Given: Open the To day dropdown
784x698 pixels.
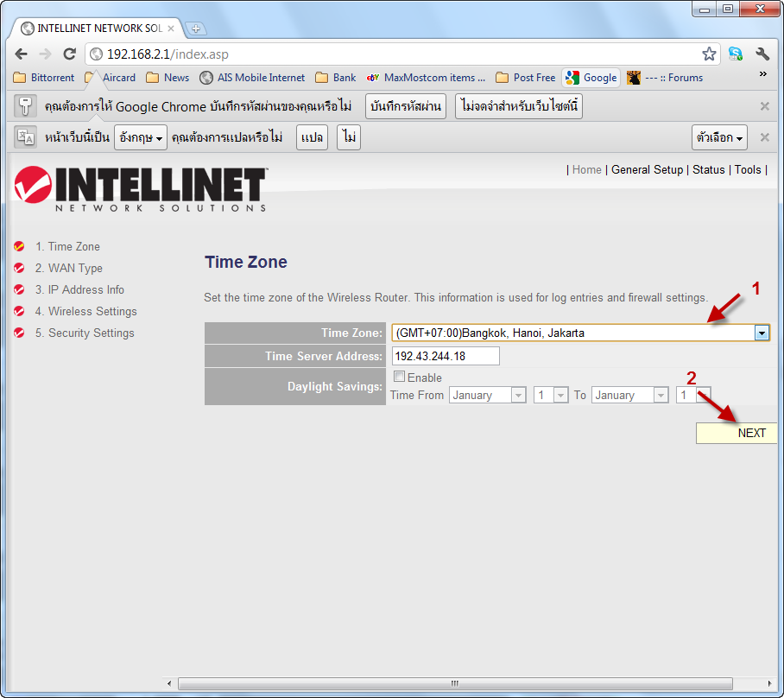Looking at the screenshot, I should [693, 396].
